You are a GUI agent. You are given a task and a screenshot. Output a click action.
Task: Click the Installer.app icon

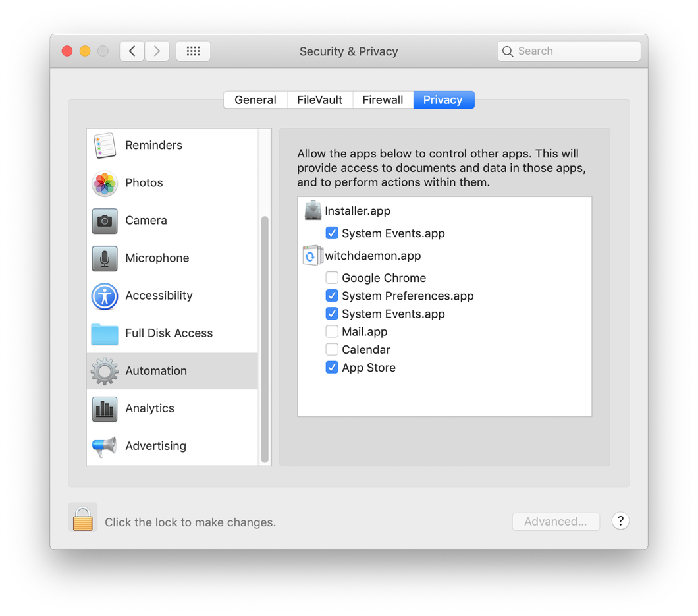tap(313, 210)
